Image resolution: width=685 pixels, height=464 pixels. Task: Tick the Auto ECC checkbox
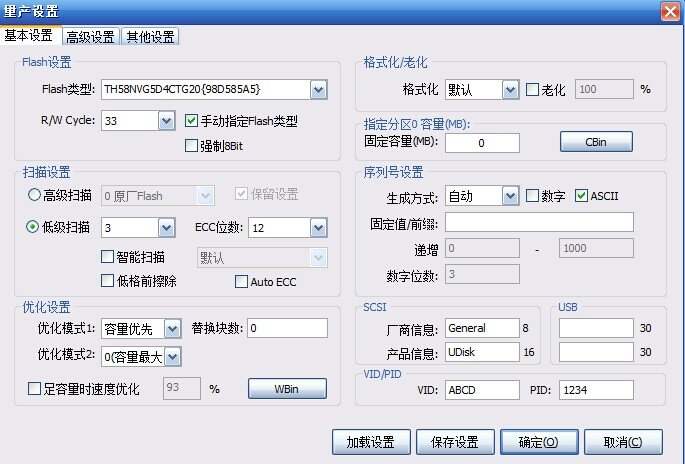[x=241, y=282]
